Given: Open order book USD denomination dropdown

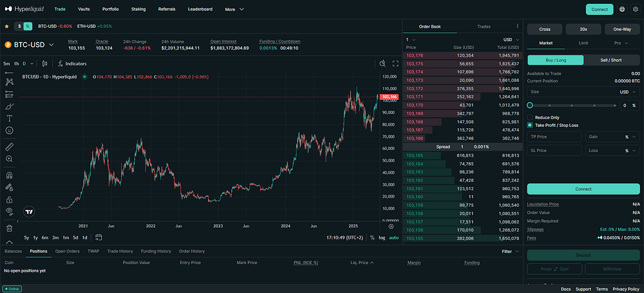Looking at the screenshot, I should coord(511,40).
